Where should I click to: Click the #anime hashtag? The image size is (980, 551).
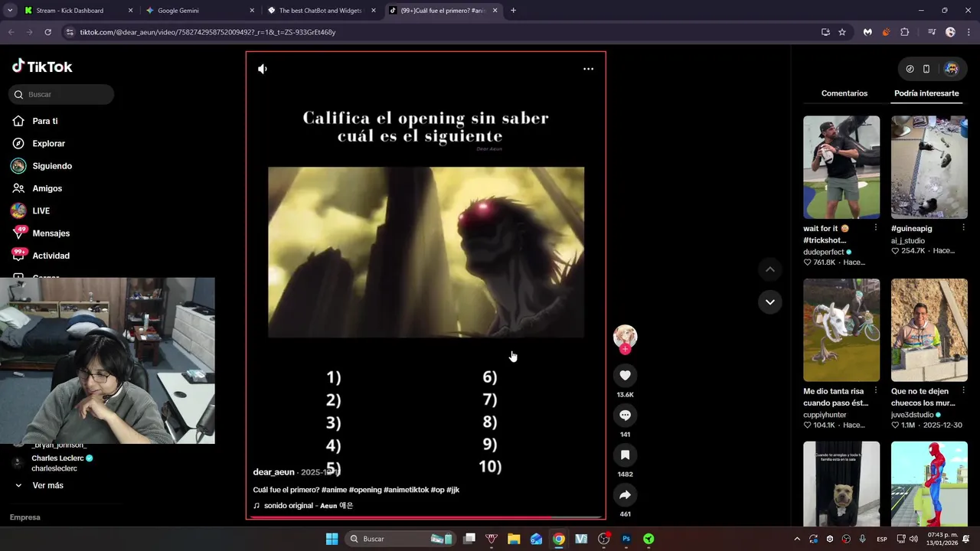tap(334, 490)
